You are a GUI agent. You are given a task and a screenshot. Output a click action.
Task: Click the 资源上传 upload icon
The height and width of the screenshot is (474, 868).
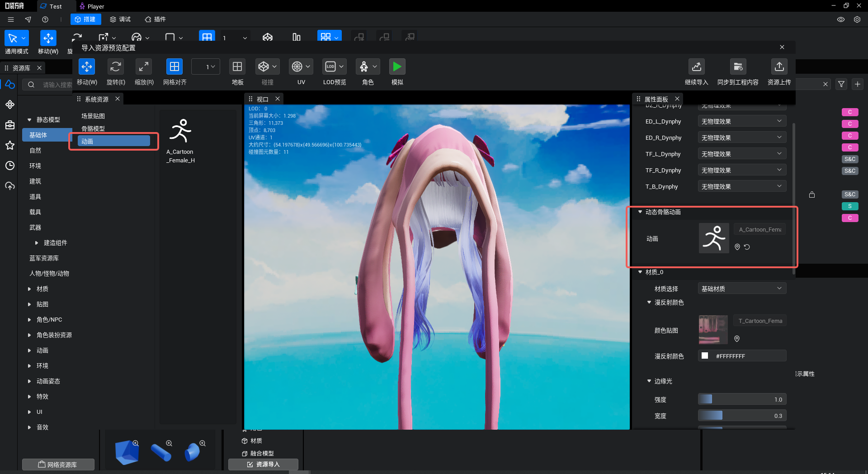779,67
